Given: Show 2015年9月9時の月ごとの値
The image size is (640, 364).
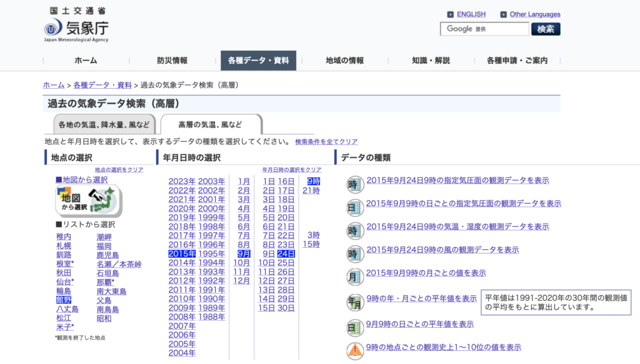Looking at the screenshot, I should point(426,273).
